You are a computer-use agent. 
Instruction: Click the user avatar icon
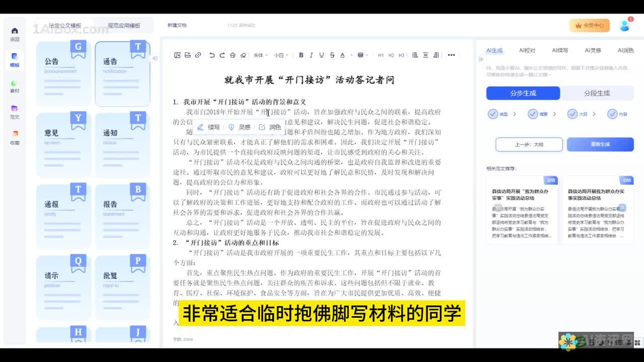pos(625,25)
